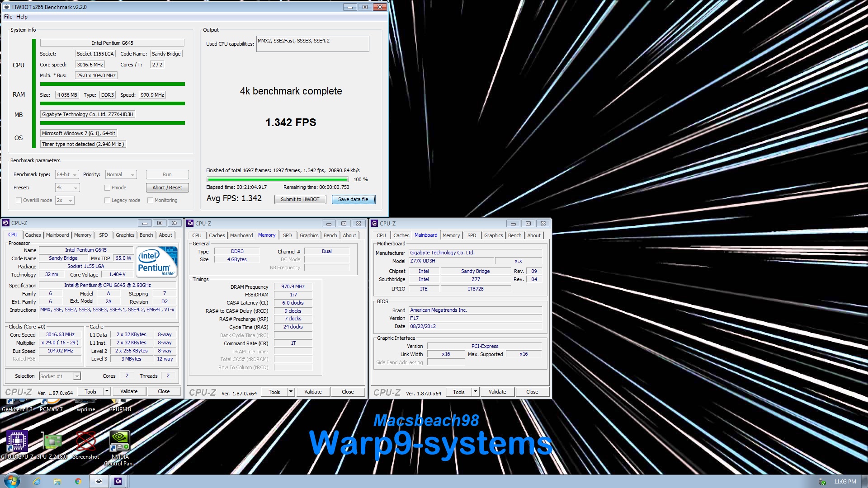Open Graphics tab in CPU-Z Mainboard window
Viewport: 868px width, 488px height.
pyautogui.click(x=493, y=235)
